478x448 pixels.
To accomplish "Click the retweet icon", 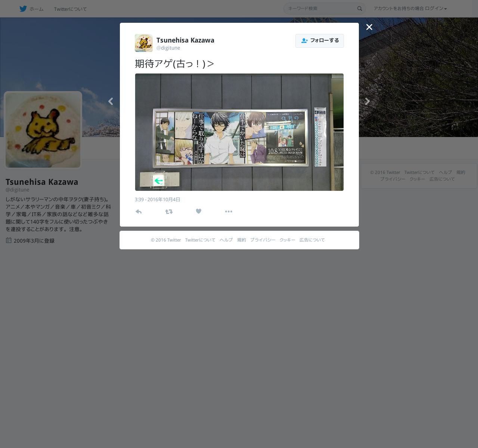I will coord(169,211).
